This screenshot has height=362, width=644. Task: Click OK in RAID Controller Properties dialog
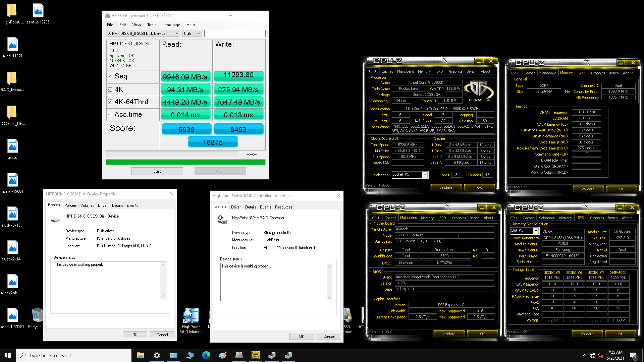click(x=302, y=337)
